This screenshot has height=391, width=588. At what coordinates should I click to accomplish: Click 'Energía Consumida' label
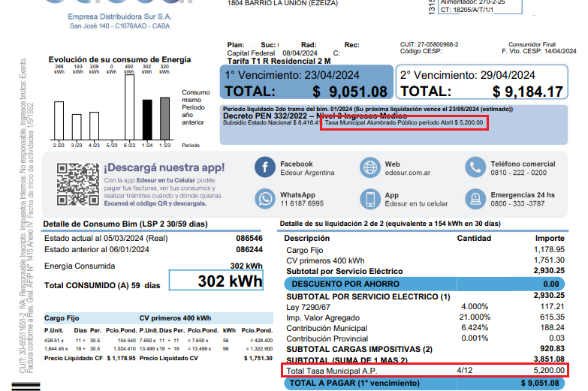[80, 266]
